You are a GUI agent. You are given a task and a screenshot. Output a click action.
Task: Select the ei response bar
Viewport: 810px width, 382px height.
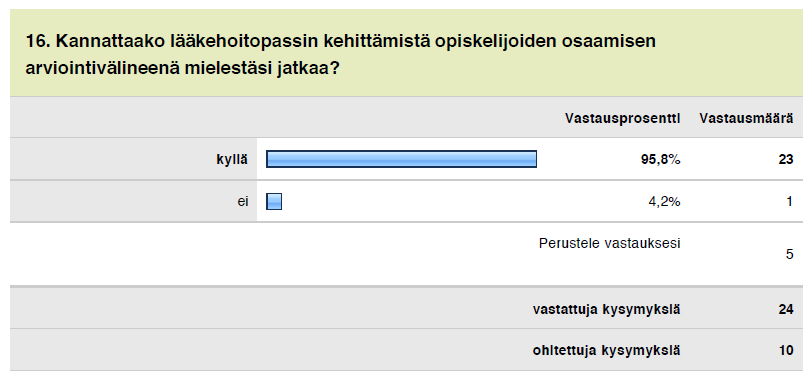pyautogui.click(x=274, y=201)
